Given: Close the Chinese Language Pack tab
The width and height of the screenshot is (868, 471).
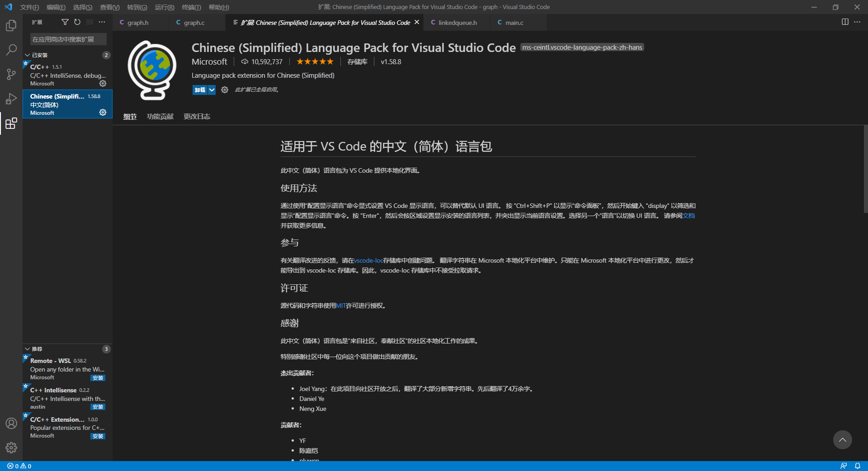Looking at the screenshot, I should click(417, 22).
